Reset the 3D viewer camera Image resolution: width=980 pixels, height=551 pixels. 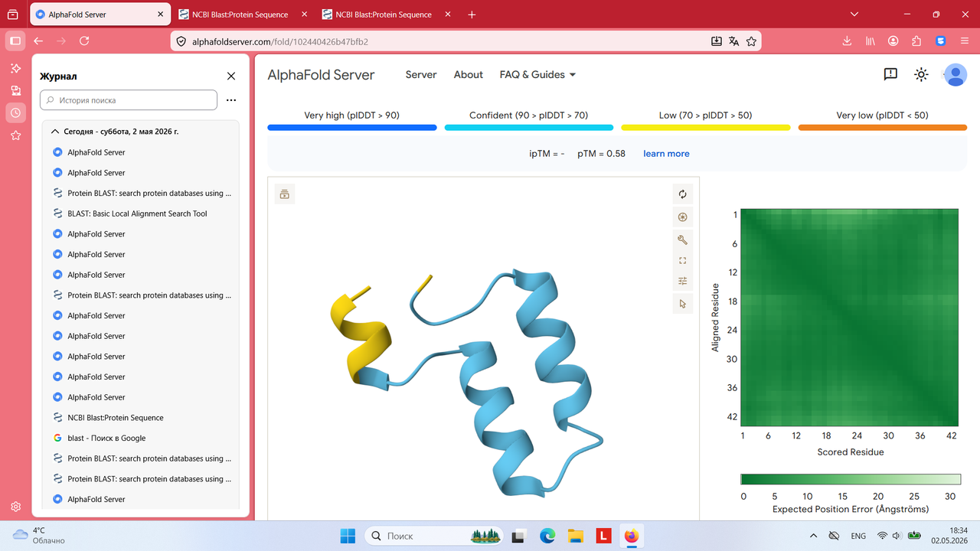682,194
